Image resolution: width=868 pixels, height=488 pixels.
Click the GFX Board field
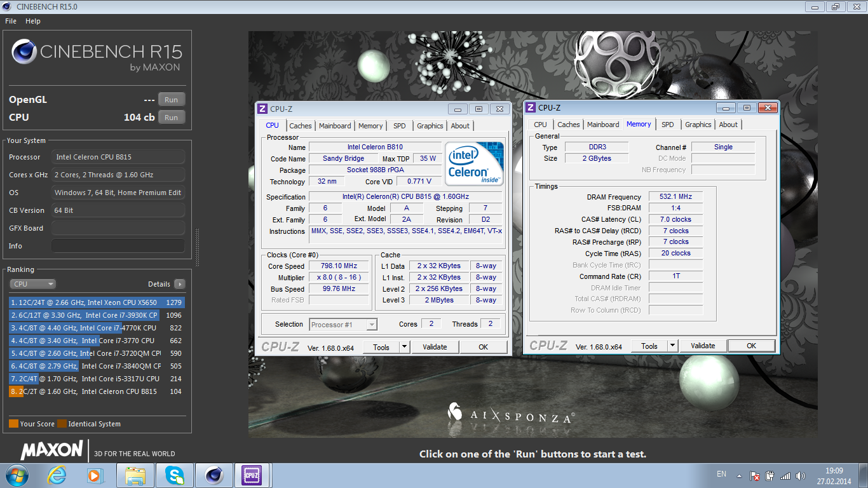pyautogui.click(x=118, y=228)
